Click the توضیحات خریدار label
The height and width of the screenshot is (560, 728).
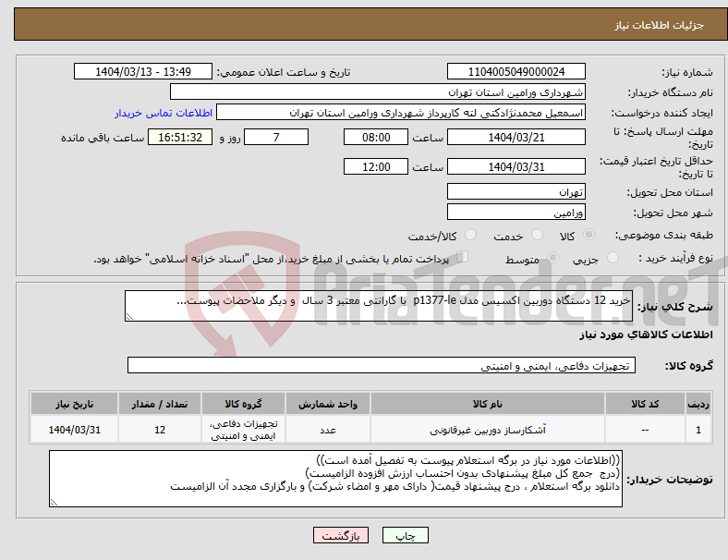point(670,480)
